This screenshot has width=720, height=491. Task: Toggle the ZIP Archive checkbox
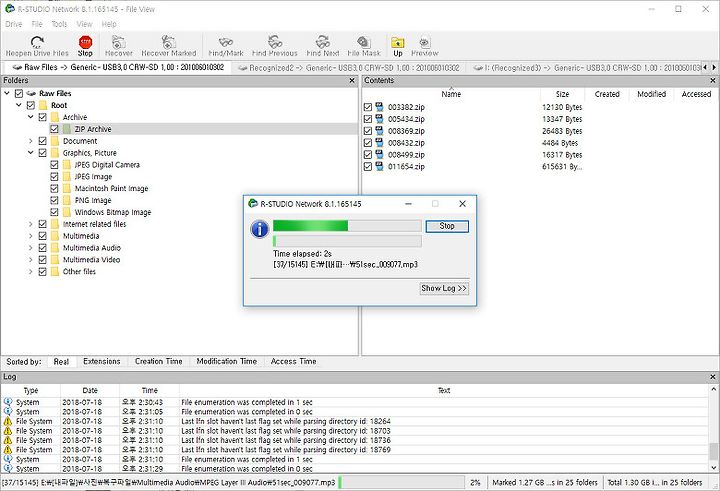tap(54, 129)
